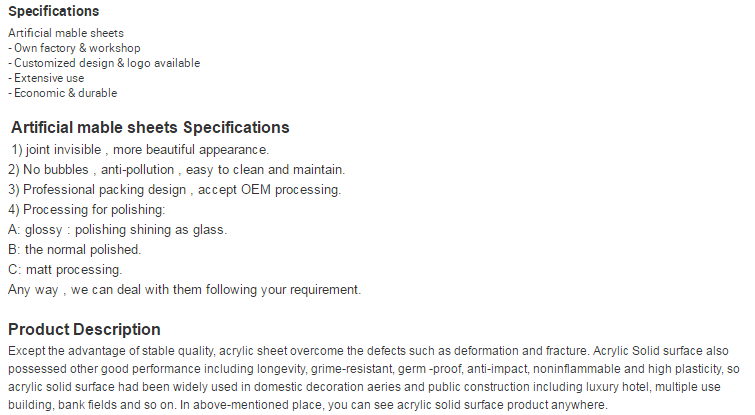Click 'Artificial mable sheets Specifications' heading

[x=150, y=128]
